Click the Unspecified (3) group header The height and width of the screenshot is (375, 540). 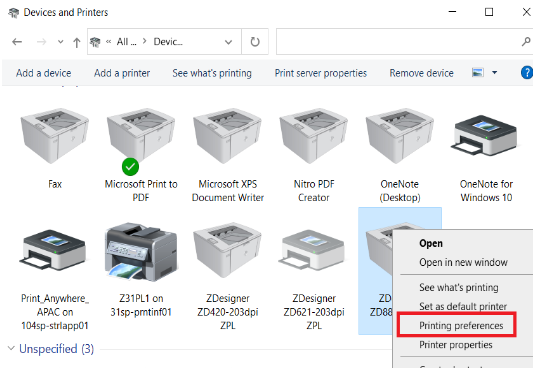pos(56,348)
